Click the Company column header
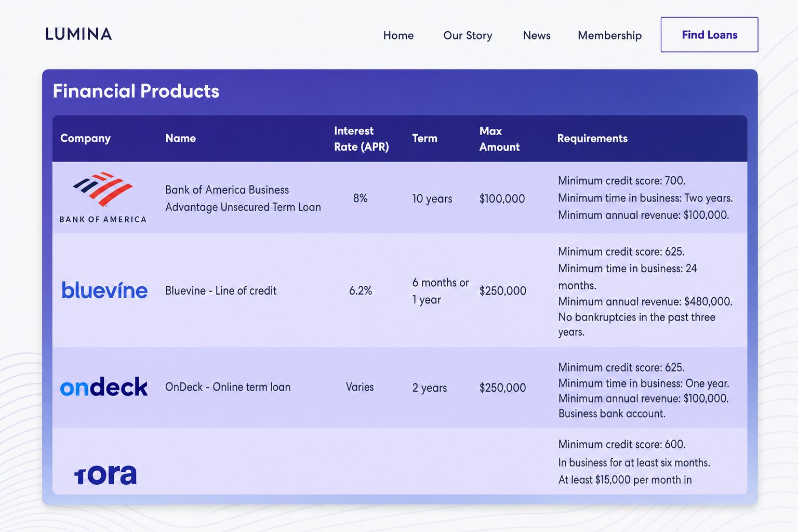This screenshot has width=798, height=532. (x=86, y=138)
